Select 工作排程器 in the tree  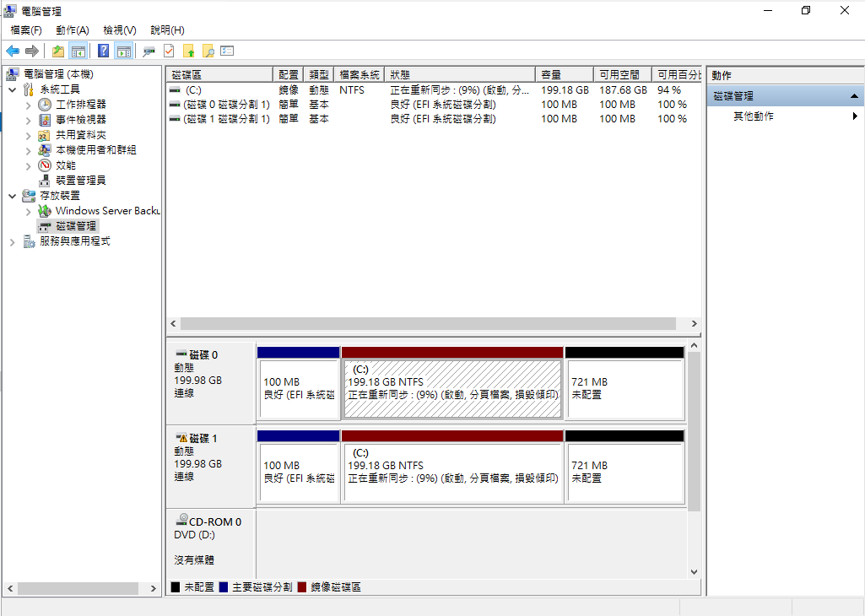[x=80, y=105]
